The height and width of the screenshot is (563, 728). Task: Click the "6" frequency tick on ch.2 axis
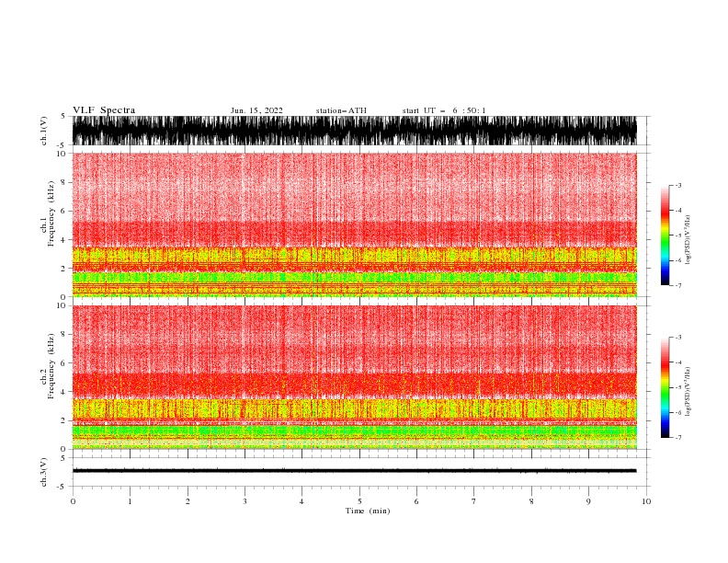pos(64,362)
